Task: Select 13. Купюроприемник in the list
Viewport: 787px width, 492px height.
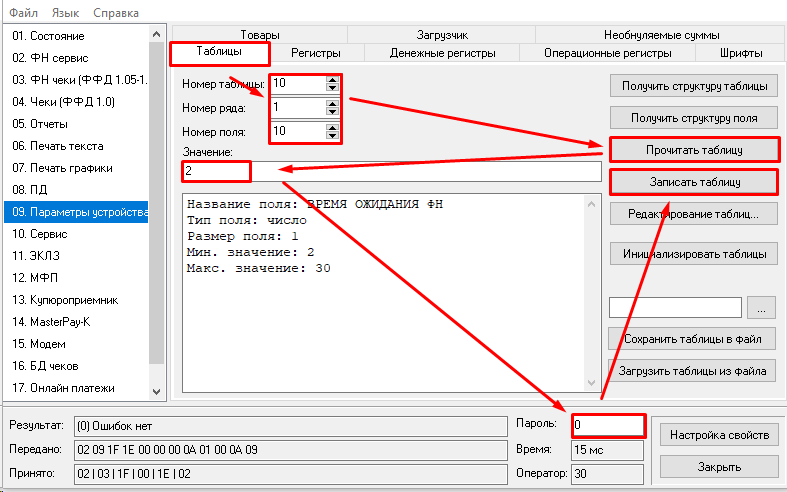Action: coord(64,299)
